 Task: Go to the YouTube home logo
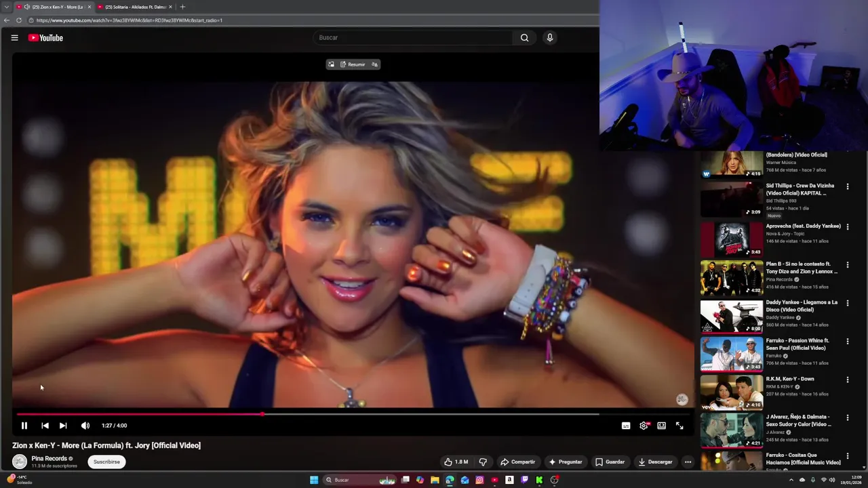coord(45,38)
